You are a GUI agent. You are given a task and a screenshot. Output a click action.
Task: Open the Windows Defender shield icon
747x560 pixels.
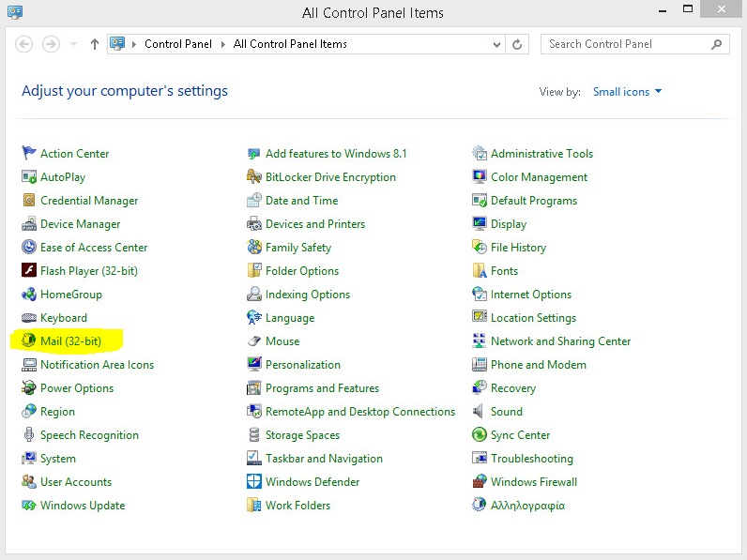254,481
